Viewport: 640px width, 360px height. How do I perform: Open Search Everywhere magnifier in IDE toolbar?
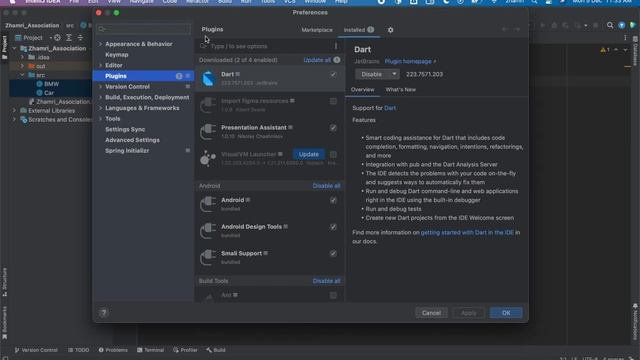[610, 25]
